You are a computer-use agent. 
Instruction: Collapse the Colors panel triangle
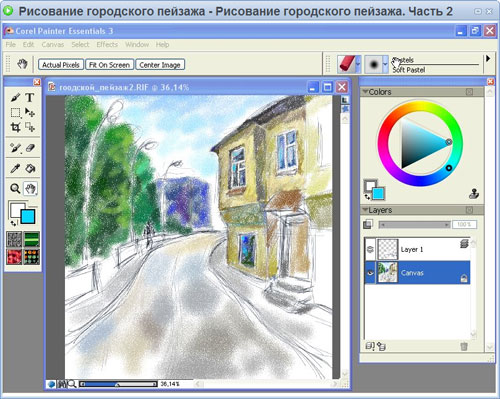click(365, 91)
